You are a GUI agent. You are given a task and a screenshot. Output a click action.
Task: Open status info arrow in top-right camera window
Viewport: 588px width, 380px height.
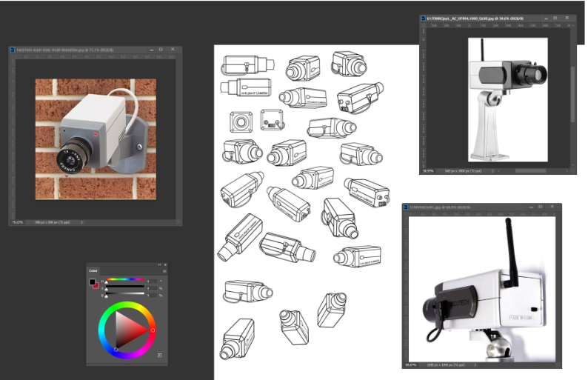[492, 171]
